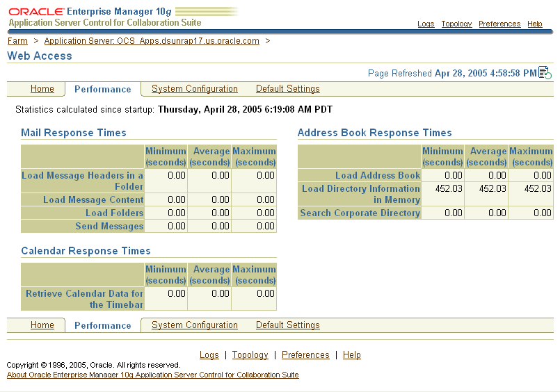Click bottom Default Settings tab
Viewport: 560px width, 392px height.
[x=288, y=325]
